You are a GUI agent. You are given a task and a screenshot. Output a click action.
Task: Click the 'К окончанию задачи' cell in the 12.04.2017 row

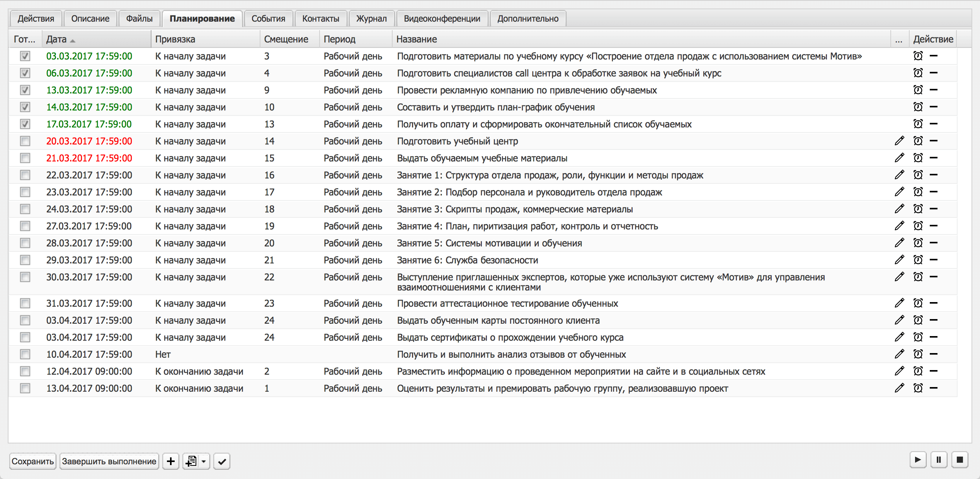click(199, 371)
